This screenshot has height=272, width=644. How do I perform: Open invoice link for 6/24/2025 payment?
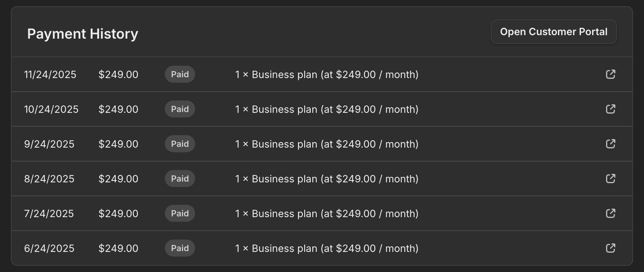[610, 248]
